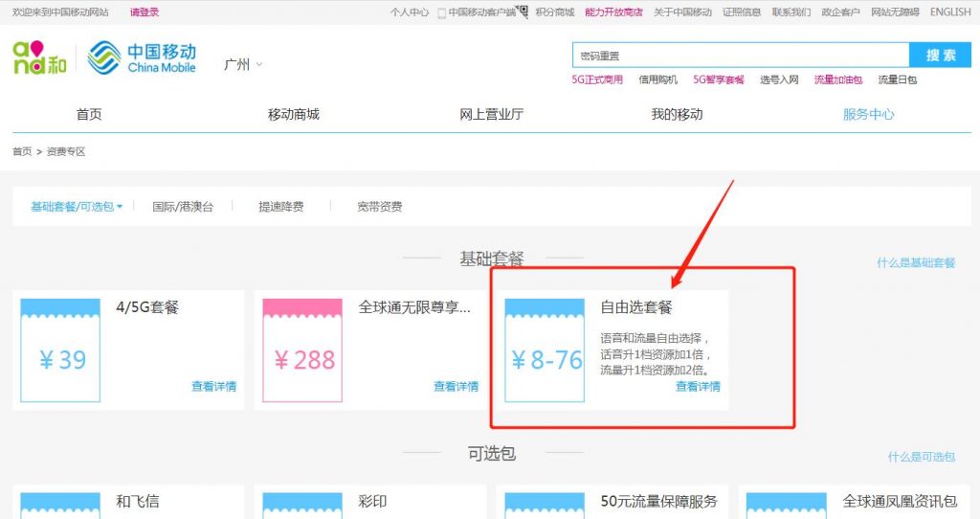Viewport: 980px width, 519px height.
Task: Click the QR code icon in top bar
Action: pos(523,11)
